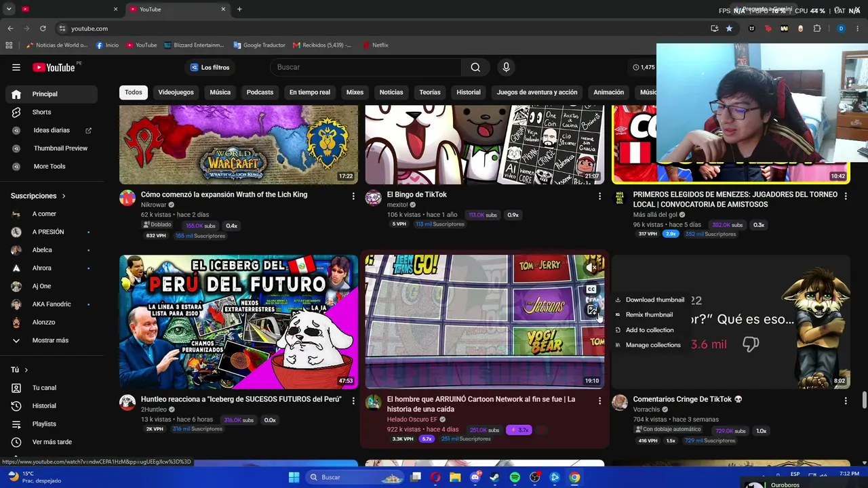The image size is (868, 488).
Task: Open Thumbnail Preview in the sidebar
Action: [60, 148]
